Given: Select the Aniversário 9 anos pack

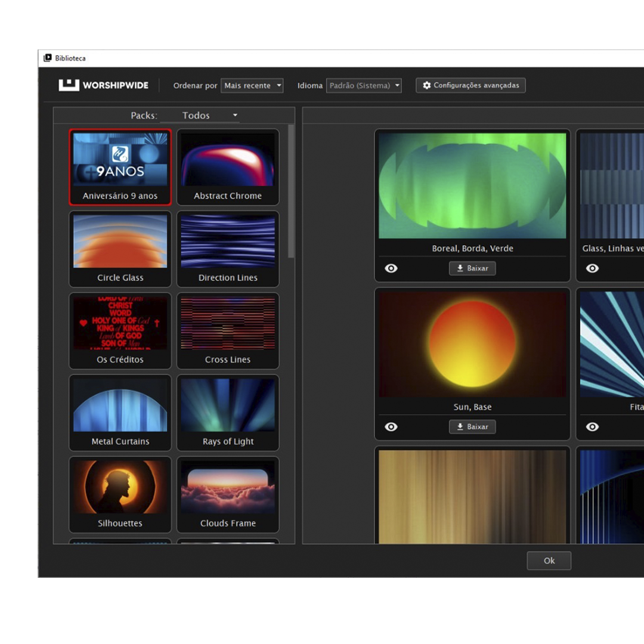Looking at the screenshot, I should click(x=120, y=167).
